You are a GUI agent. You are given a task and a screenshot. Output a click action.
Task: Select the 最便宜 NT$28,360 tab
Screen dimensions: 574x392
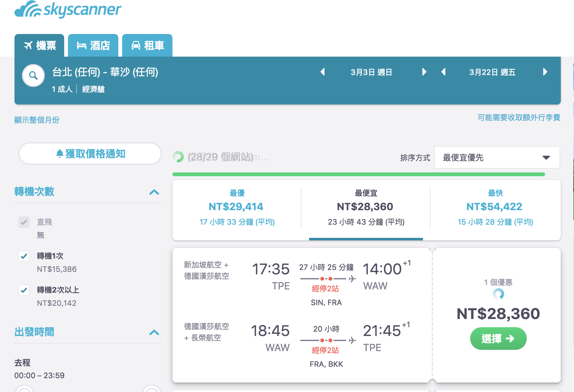[x=366, y=210]
